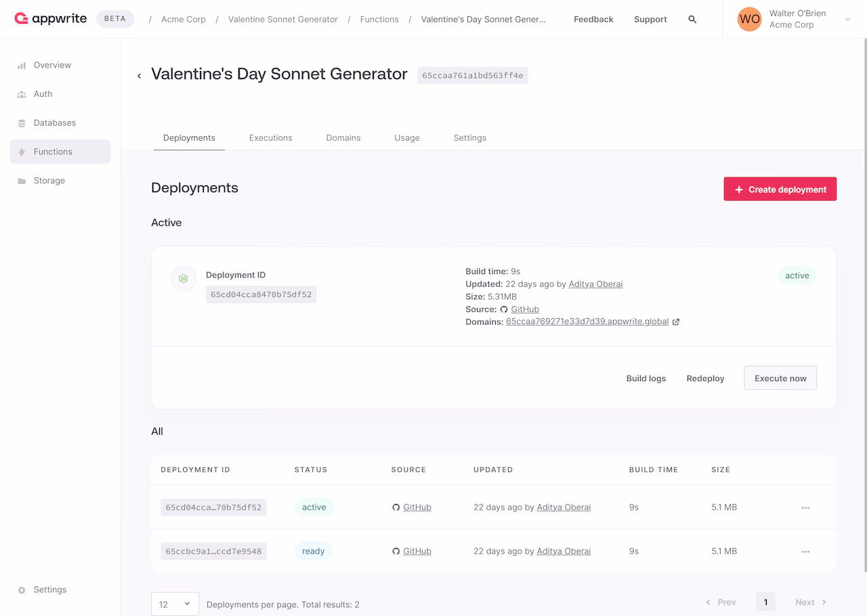867x616 pixels.
Task: Open GitHub link in the active status row
Action: pyautogui.click(x=417, y=508)
